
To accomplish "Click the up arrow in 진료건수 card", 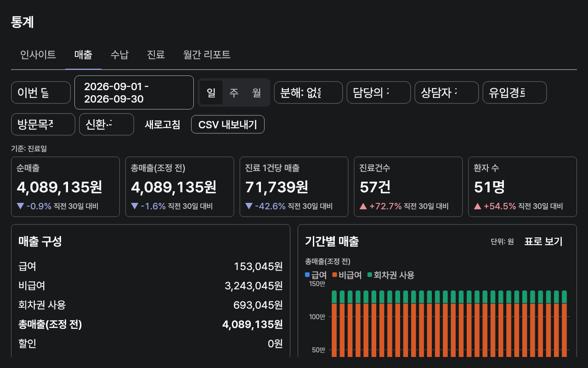I will tap(363, 206).
